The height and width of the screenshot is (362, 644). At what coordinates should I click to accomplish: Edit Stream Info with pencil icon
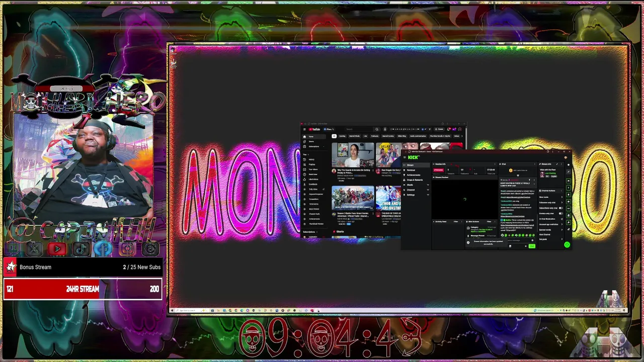pyautogui.click(x=557, y=164)
